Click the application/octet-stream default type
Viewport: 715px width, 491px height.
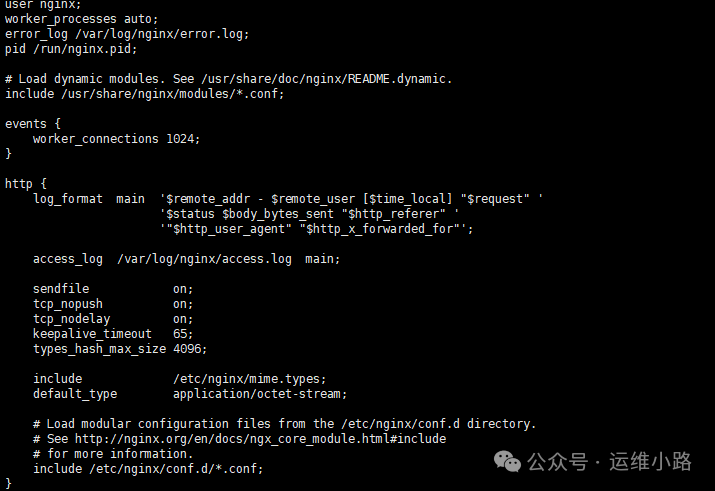(x=260, y=394)
